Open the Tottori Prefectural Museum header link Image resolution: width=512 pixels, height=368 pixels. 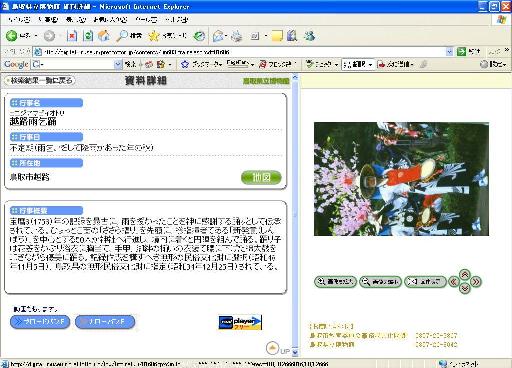click(266, 81)
